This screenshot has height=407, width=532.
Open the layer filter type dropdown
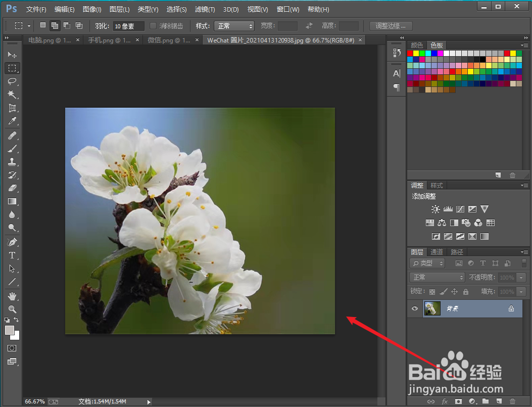(427, 263)
